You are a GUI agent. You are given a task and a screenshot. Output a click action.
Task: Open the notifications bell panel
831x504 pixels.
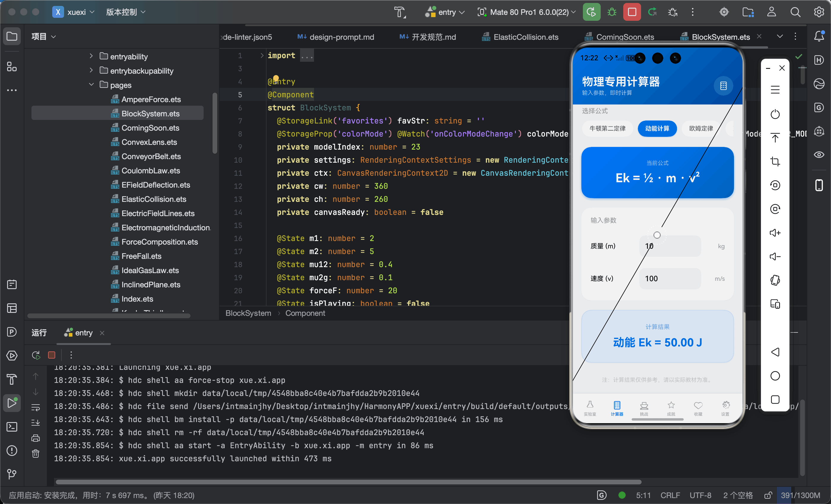click(819, 36)
